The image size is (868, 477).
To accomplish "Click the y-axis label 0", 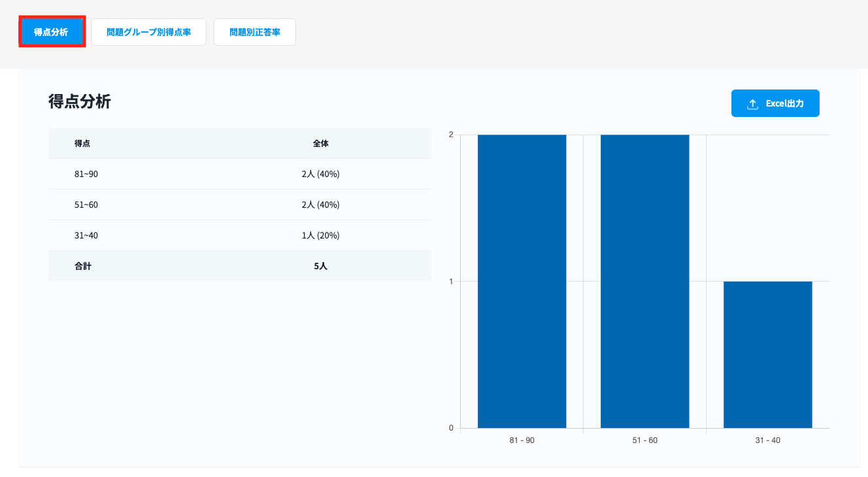I will pos(451,429).
